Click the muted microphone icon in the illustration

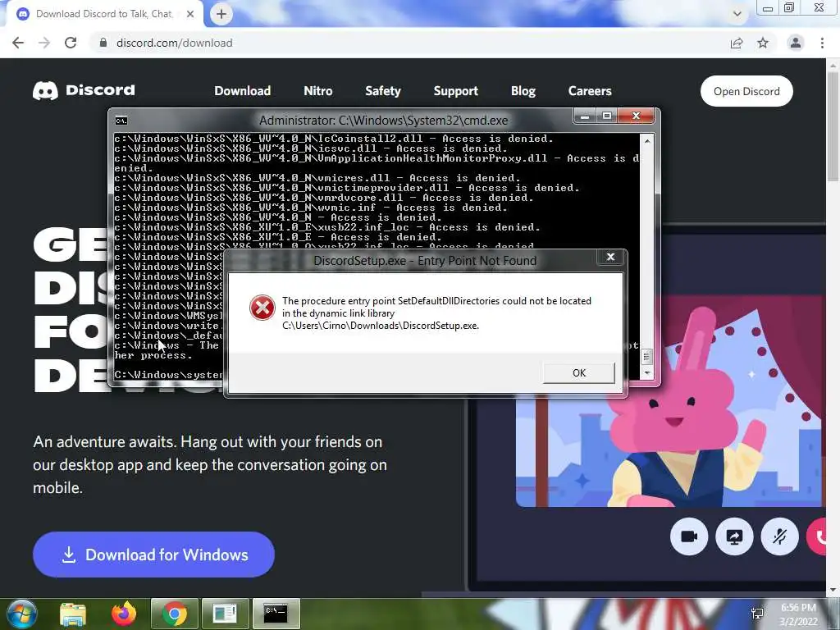point(779,536)
